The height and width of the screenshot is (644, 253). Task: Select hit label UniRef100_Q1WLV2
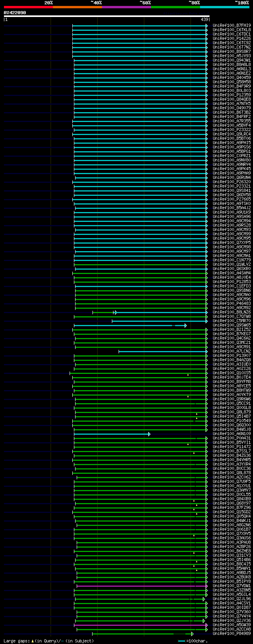point(232,265)
